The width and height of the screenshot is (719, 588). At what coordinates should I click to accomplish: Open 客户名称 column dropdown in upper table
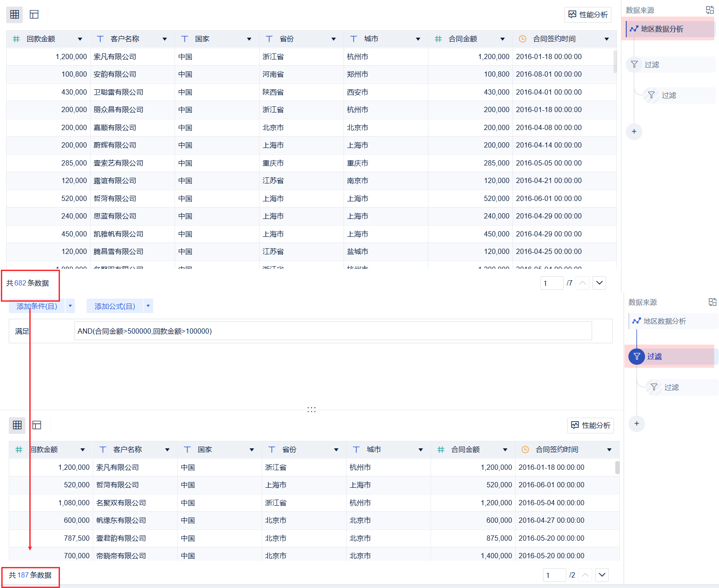[165, 39]
